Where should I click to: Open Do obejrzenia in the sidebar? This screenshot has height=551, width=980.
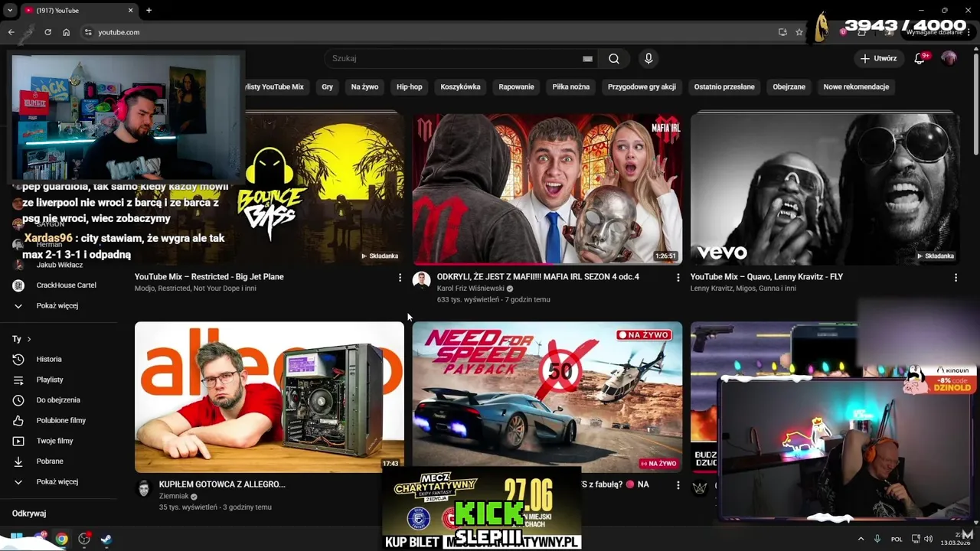(58, 400)
